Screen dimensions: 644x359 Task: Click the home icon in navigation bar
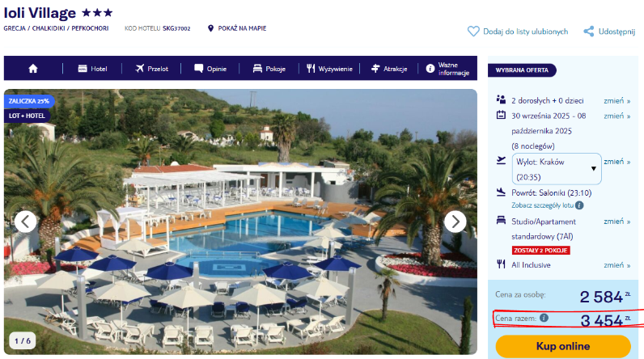pos(33,69)
